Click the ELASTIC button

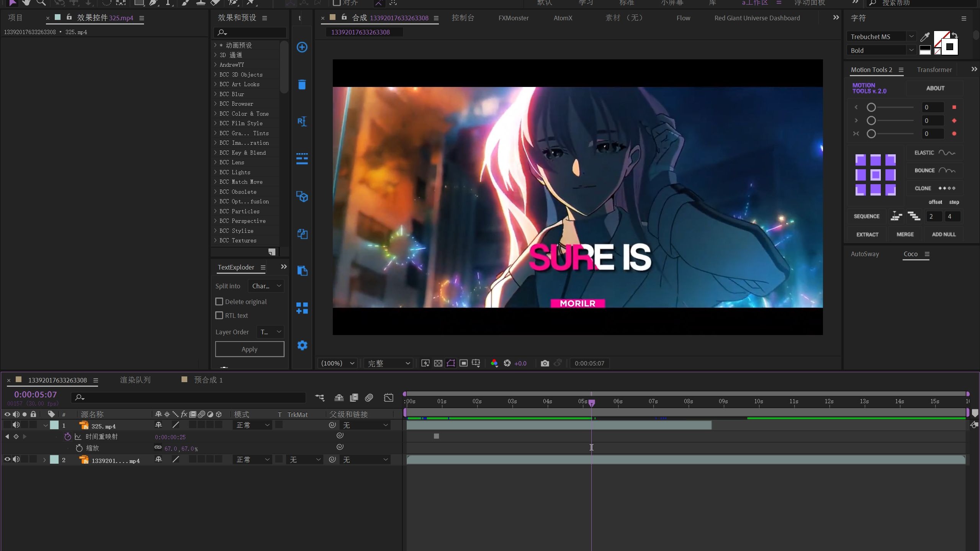point(934,152)
